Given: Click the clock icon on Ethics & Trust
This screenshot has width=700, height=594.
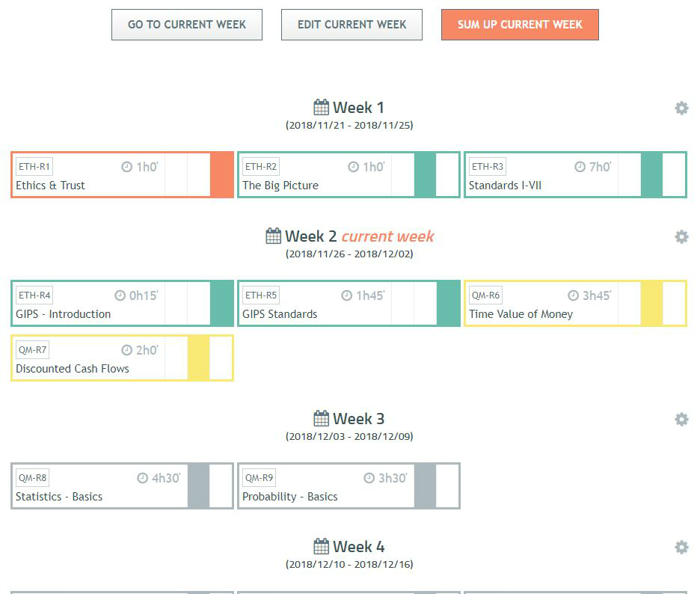Looking at the screenshot, I should [x=127, y=167].
